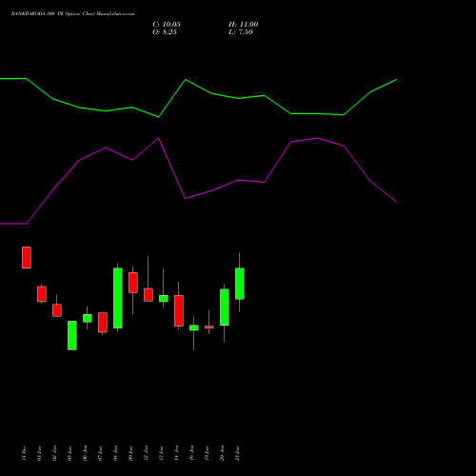Select the low value L: 7.50
The image size is (476, 476).
click(241, 32)
